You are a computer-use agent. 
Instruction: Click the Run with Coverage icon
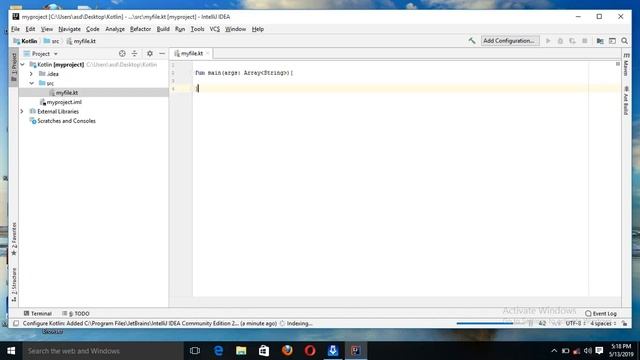point(572,41)
